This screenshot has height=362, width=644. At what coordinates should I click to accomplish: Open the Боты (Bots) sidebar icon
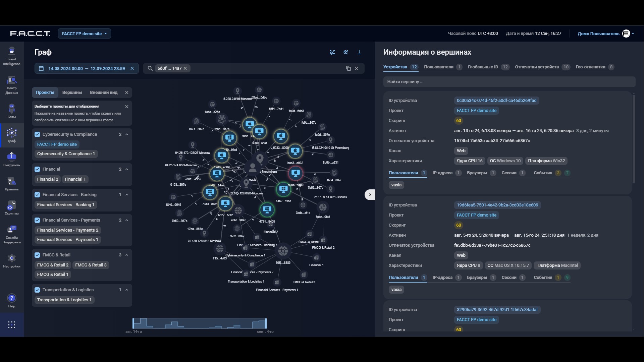click(12, 111)
